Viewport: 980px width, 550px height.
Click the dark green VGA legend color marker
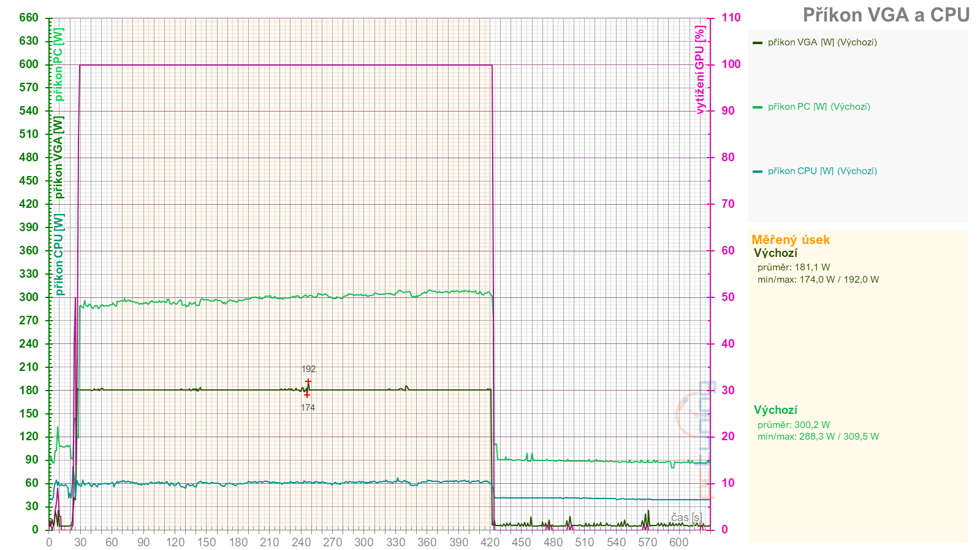758,43
